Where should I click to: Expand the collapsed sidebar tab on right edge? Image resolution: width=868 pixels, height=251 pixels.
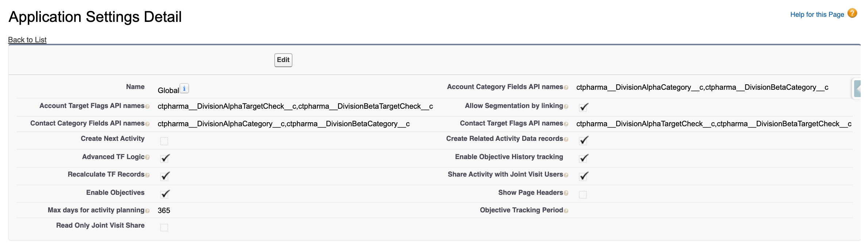tap(857, 89)
